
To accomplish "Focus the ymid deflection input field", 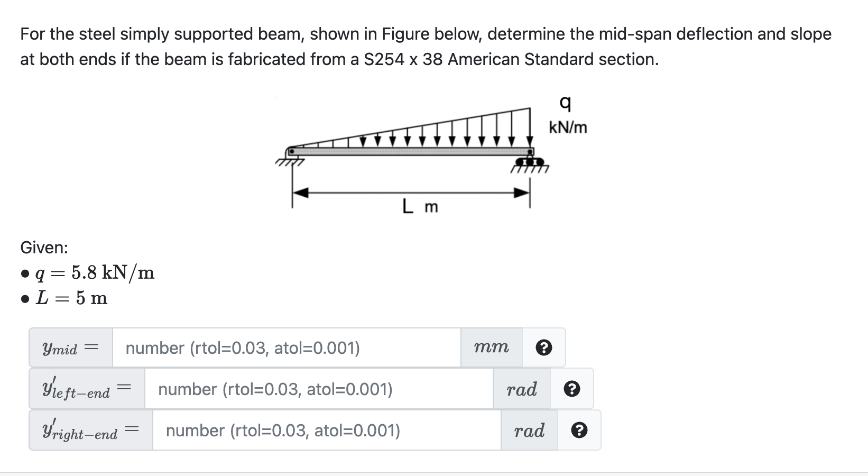I will (287, 347).
